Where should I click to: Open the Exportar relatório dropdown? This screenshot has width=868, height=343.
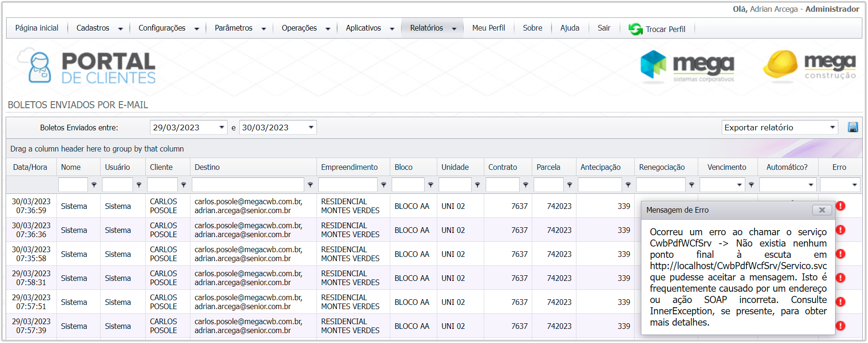[780, 128]
